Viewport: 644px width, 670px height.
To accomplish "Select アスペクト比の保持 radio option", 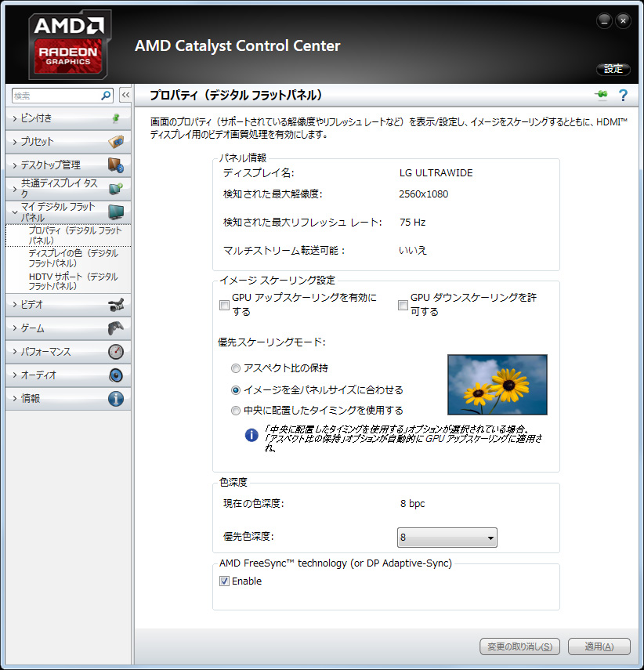I will 236,368.
